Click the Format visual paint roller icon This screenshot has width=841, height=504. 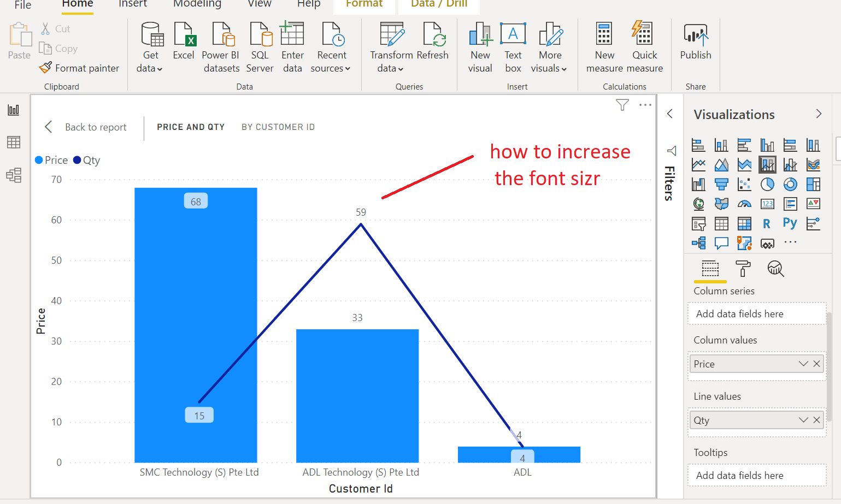point(743,269)
